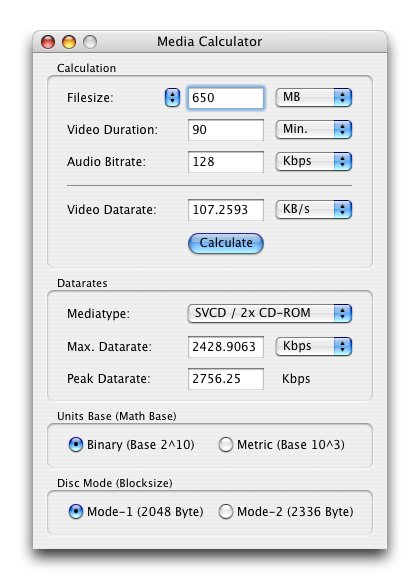This screenshot has width=420, height=580.
Task: Click the yellow minimize window button
Action: click(69, 42)
